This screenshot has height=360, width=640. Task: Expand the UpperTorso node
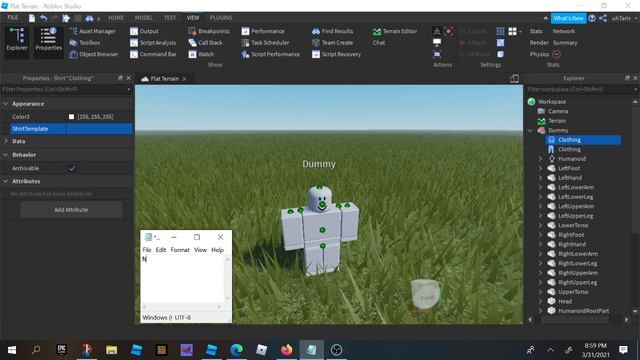pyautogui.click(x=540, y=292)
